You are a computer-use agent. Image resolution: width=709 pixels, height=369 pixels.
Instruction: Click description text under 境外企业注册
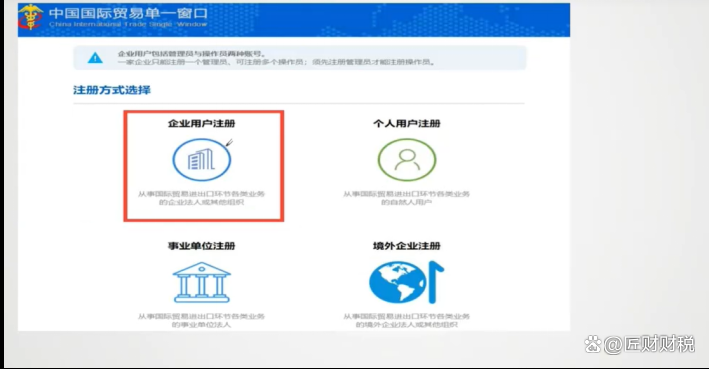click(x=406, y=321)
